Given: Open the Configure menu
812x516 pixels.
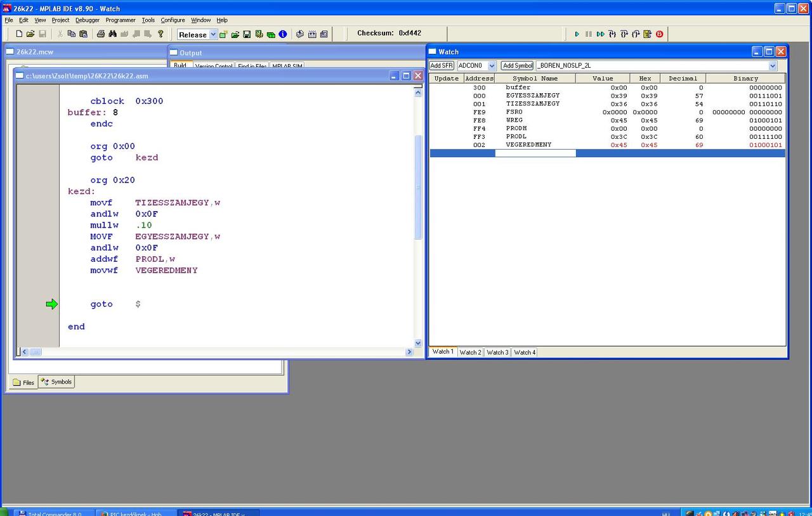Looking at the screenshot, I should (x=173, y=20).
